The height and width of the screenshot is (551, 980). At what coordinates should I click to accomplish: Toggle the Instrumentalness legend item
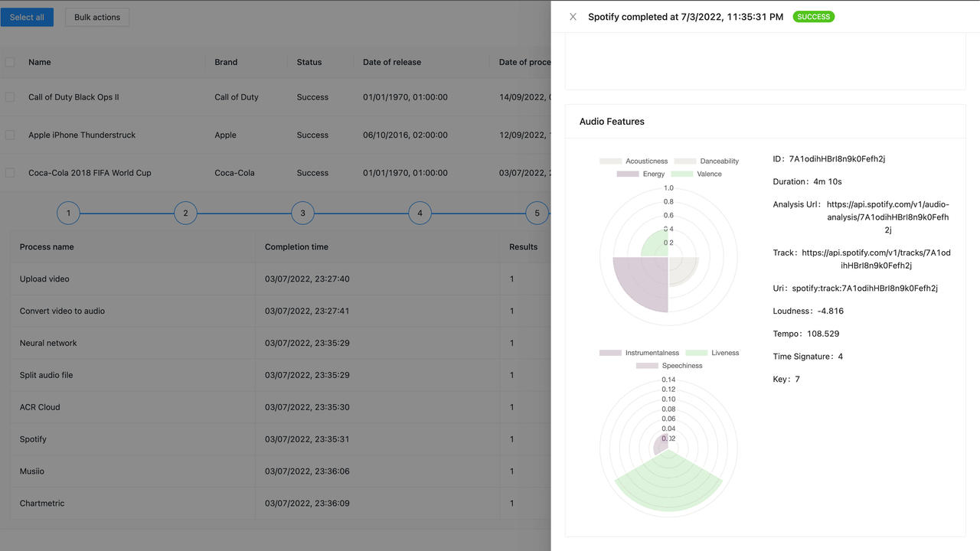click(639, 353)
